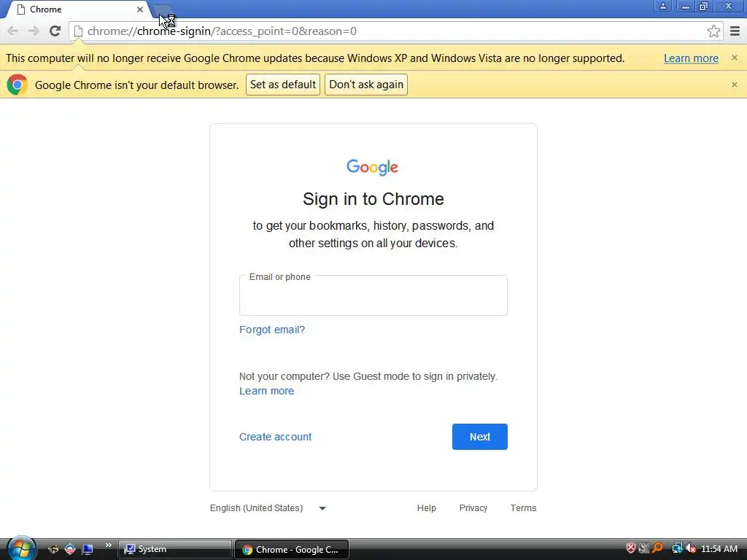Click the red security shield tray icon
This screenshot has height=560, width=747.
[x=631, y=548]
